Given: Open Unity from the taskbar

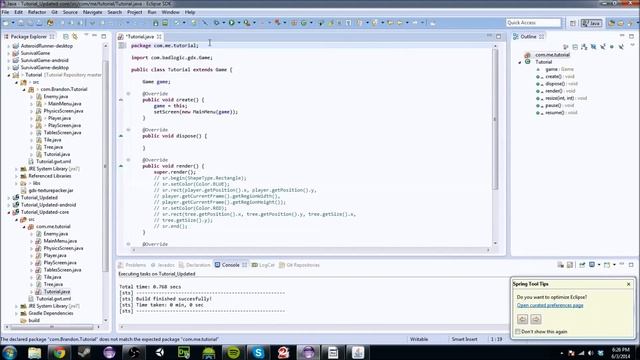Looking at the screenshot, I should [x=159, y=352].
